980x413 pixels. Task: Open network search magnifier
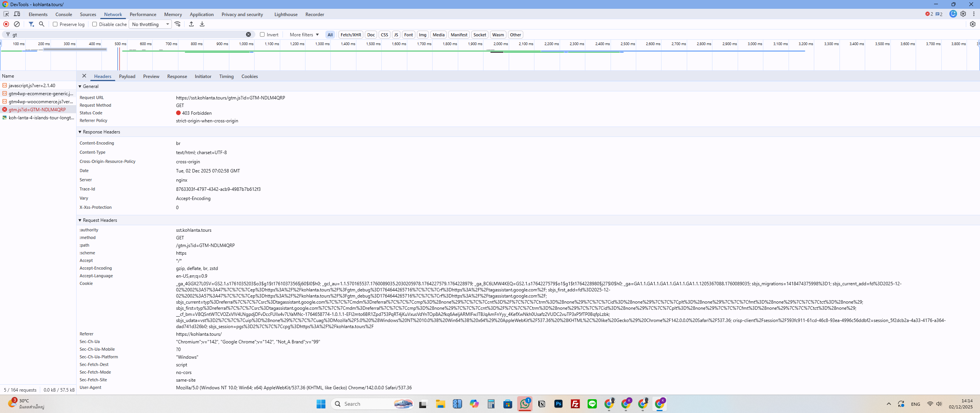(x=42, y=24)
